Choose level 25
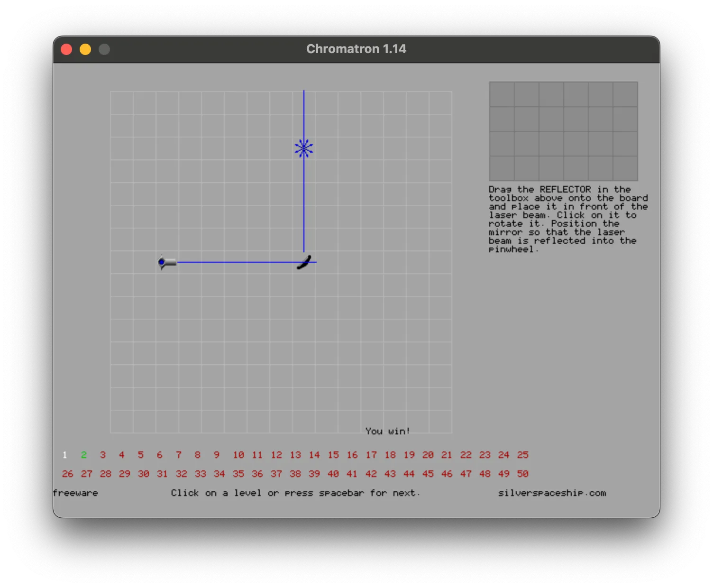The width and height of the screenshot is (713, 588). [x=522, y=455]
